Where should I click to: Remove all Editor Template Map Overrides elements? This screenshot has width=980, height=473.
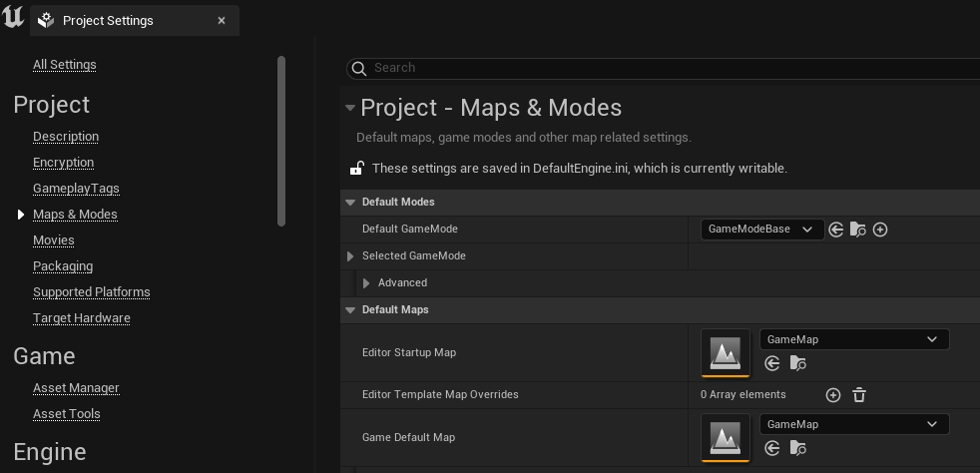coord(859,395)
